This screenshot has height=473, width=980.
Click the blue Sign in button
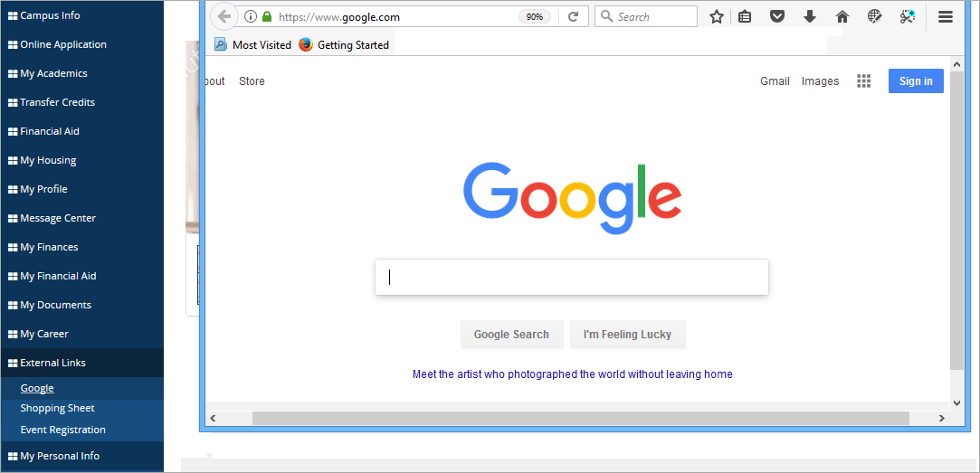[x=916, y=81]
